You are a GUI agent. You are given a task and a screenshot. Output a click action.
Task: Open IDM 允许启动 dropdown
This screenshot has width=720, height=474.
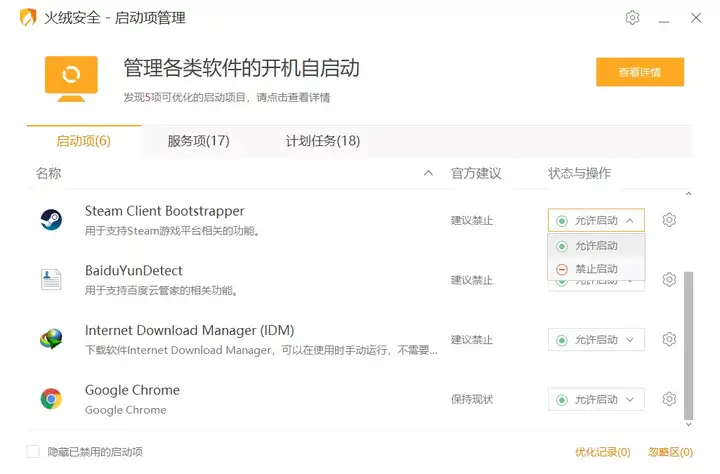[x=596, y=340]
